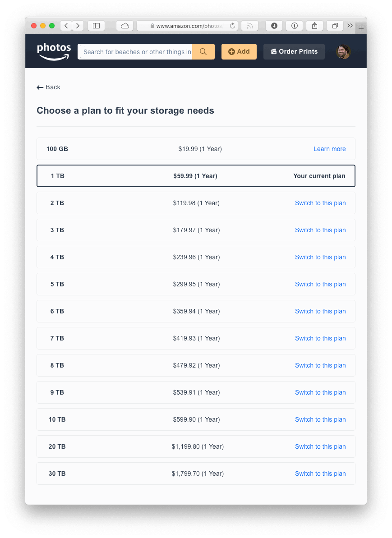Reload the page in address bar
Screen dimensions: 392x538
(x=232, y=26)
